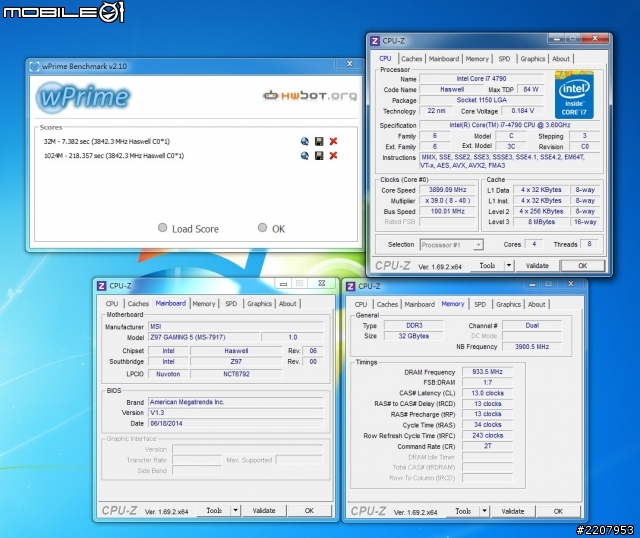Switch to the Caches tab in the CPU window
640x538 pixels.
411,59
